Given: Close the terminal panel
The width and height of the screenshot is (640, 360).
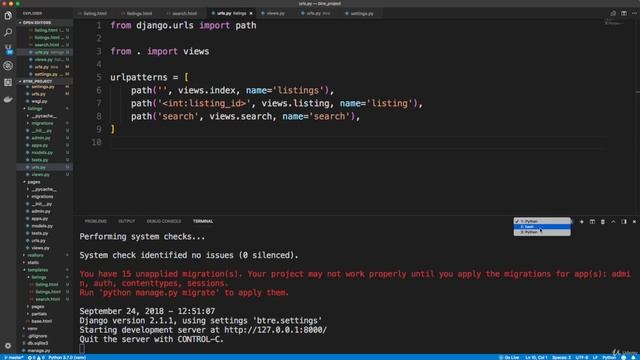Looking at the screenshot, I should point(634,222).
